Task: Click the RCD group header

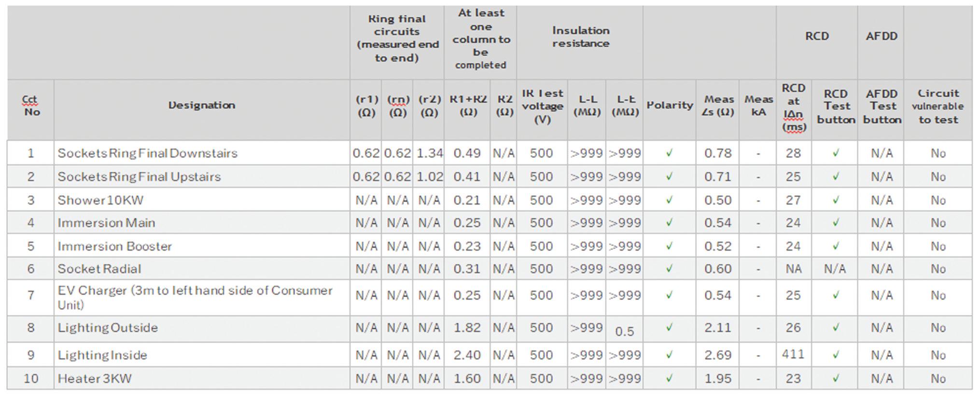Action: (817, 36)
